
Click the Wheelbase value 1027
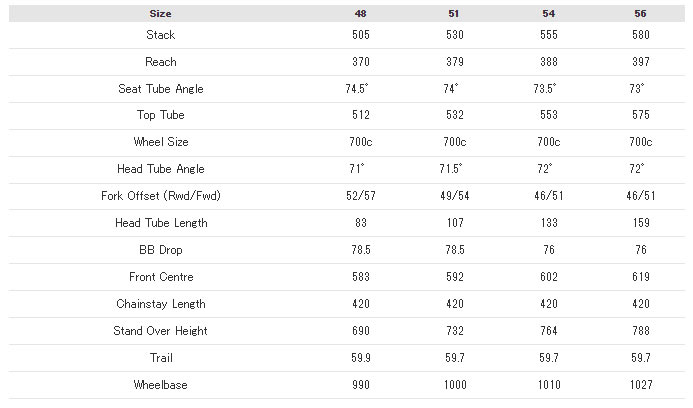pyautogui.click(x=641, y=385)
